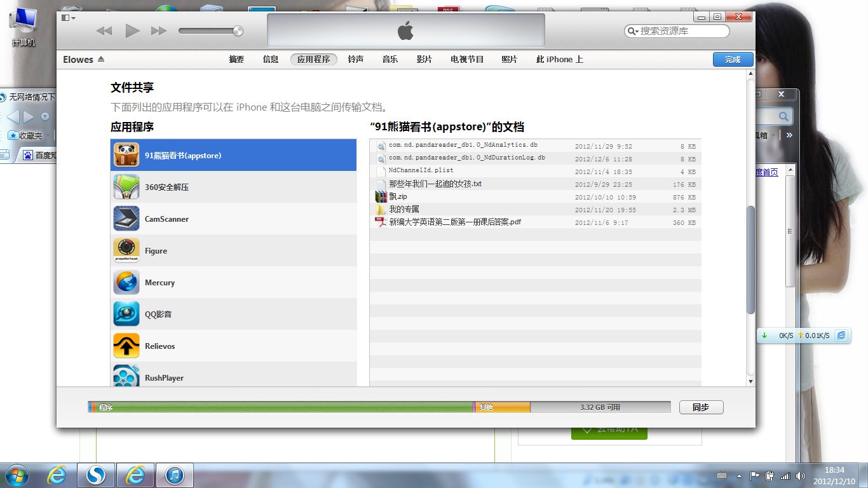Click the green 程序 segment of the capacity bar

click(x=284, y=407)
